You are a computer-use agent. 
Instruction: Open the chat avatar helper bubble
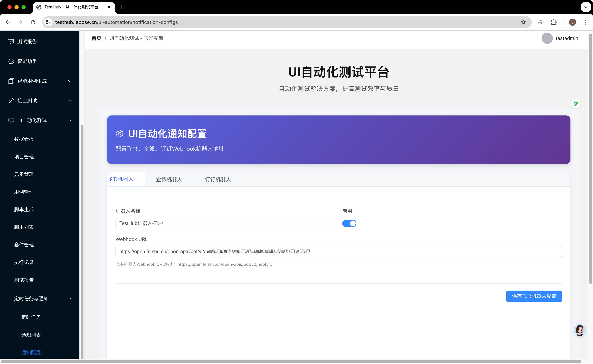point(579,330)
